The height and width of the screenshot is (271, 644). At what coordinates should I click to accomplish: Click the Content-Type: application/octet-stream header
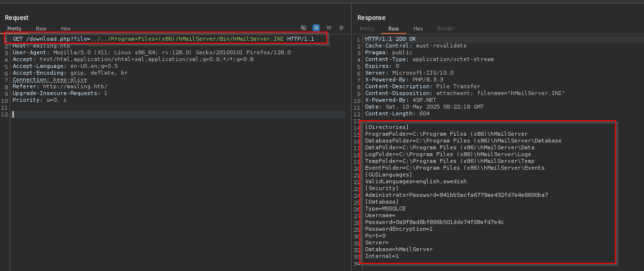pos(429,59)
